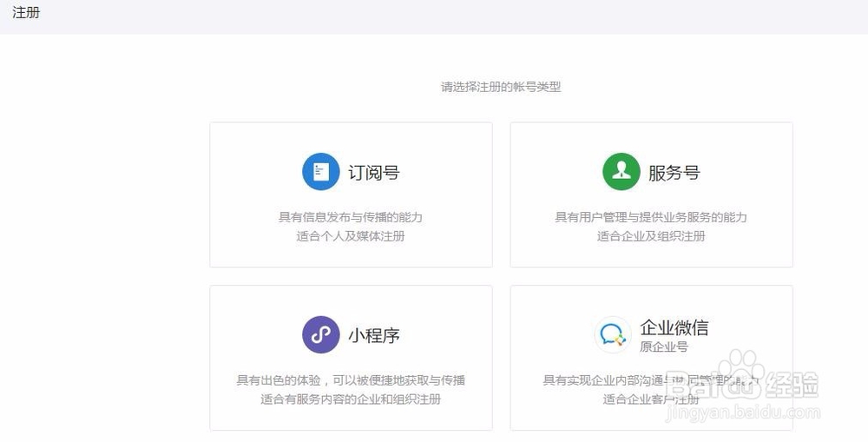This screenshot has height=442, width=868.
Task: Click the 原企业号 subtitle
Action: [x=664, y=346]
